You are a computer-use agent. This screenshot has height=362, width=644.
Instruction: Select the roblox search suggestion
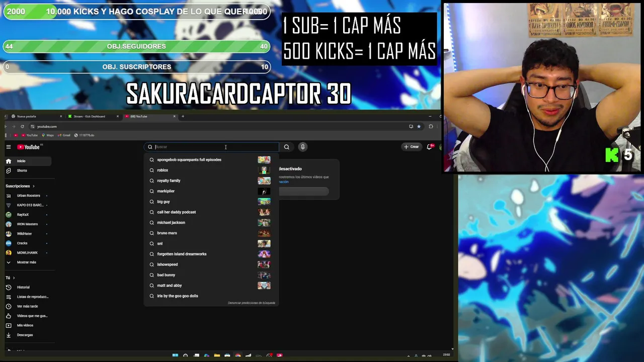[x=211, y=170]
